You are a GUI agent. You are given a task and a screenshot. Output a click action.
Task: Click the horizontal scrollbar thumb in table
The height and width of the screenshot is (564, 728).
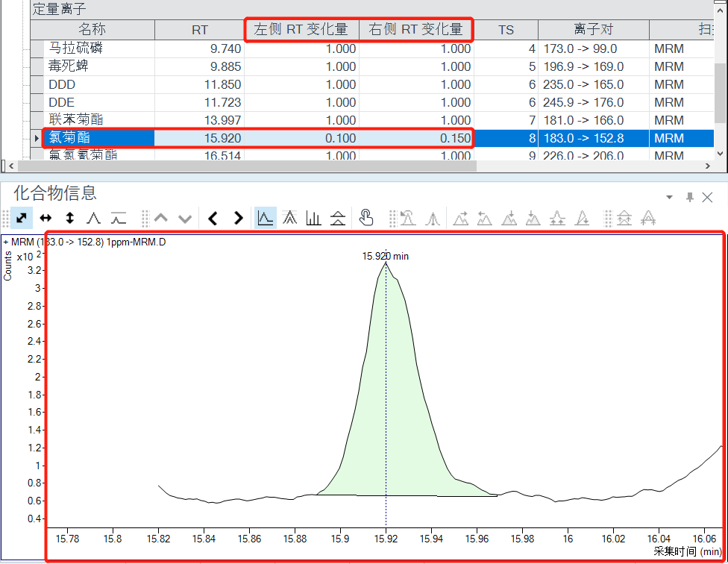click(x=247, y=166)
